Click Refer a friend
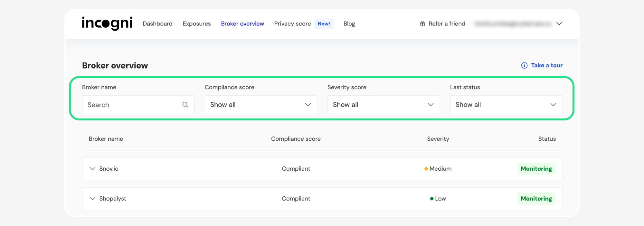 coord(447,24)
